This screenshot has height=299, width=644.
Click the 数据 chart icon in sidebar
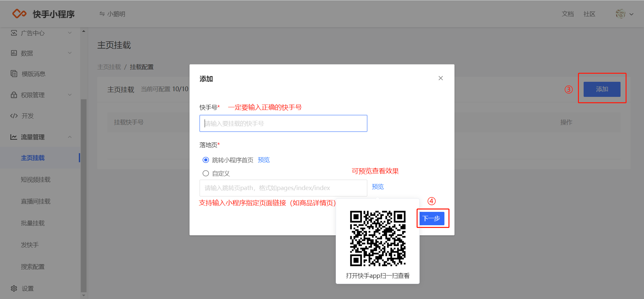(x=14, y=53)
